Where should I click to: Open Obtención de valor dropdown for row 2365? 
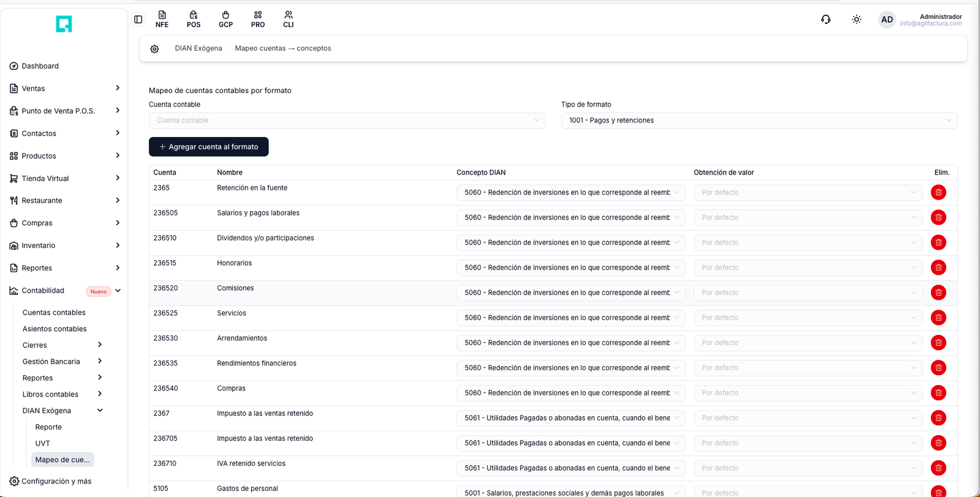pyautogui.click(x=808, y=192)
